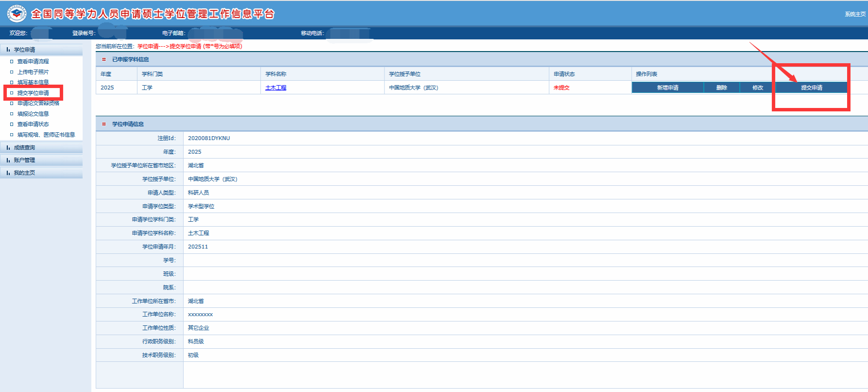Click the 提交申请 button

click(811, 88)
